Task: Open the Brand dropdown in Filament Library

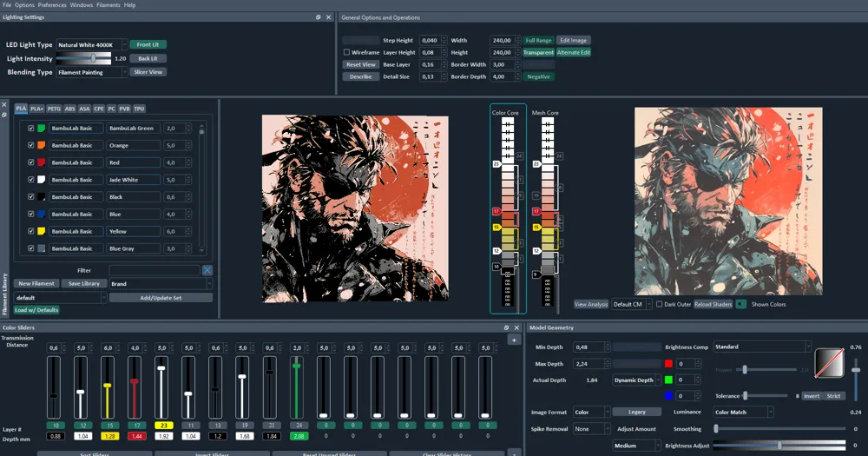Action: [161, 284]
